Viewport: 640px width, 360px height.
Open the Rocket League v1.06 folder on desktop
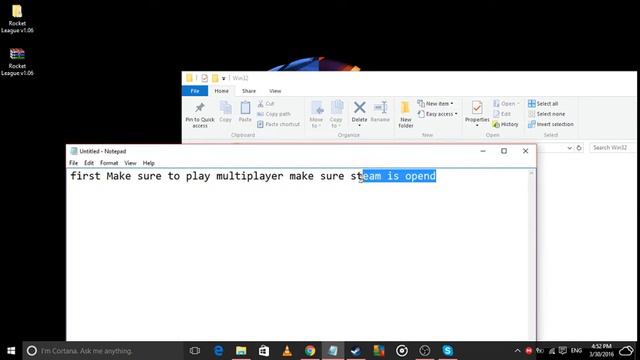click(17, 18)
